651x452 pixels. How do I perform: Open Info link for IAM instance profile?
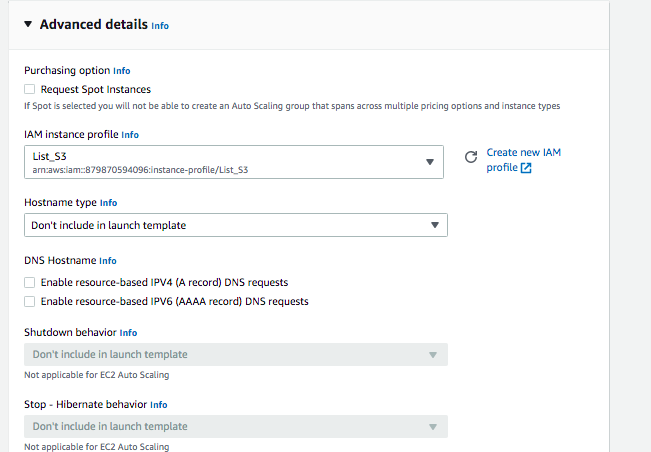coord(130,134)
